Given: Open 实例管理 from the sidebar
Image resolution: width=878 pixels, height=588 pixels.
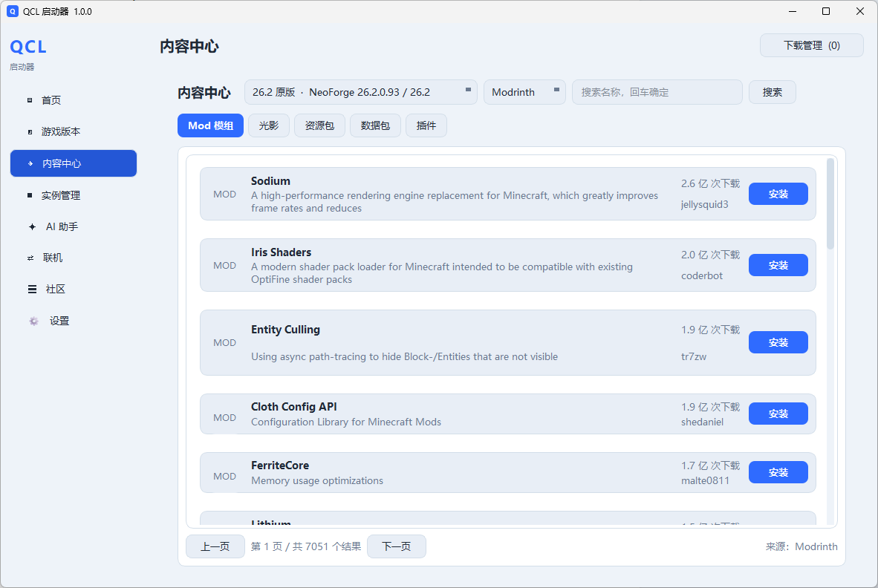Looking at the screenshot, I should point(74,195).
